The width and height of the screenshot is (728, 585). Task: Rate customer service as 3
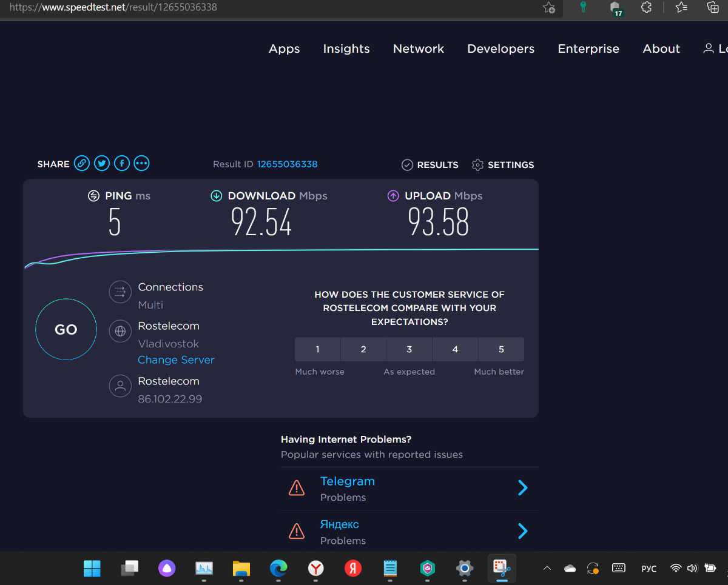(x=409, y=349)
